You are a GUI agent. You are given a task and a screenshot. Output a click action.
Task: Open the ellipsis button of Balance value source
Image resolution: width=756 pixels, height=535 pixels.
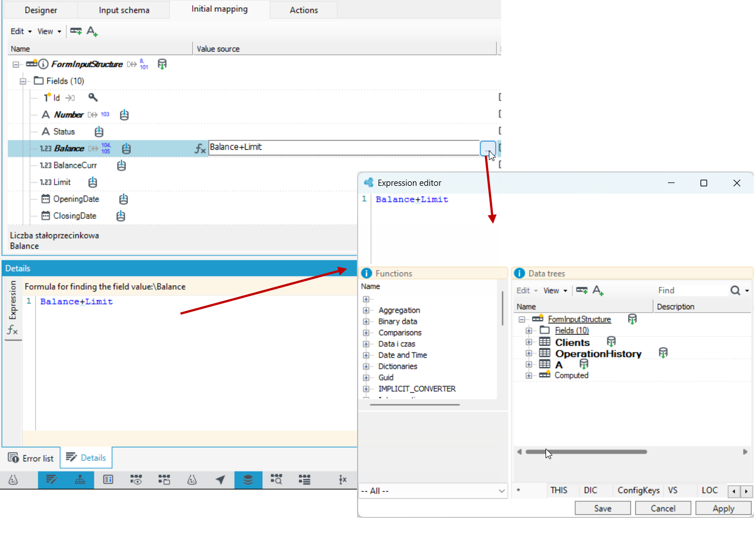[x=488, y=149]
